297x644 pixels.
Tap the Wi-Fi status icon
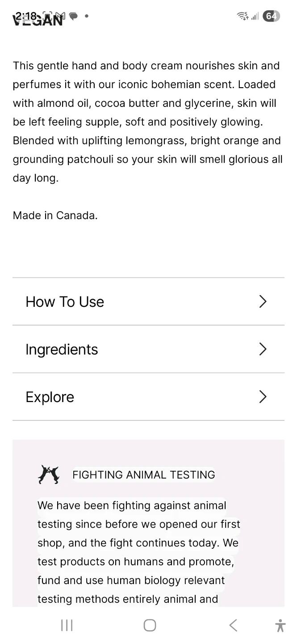(x=243, y=16)
